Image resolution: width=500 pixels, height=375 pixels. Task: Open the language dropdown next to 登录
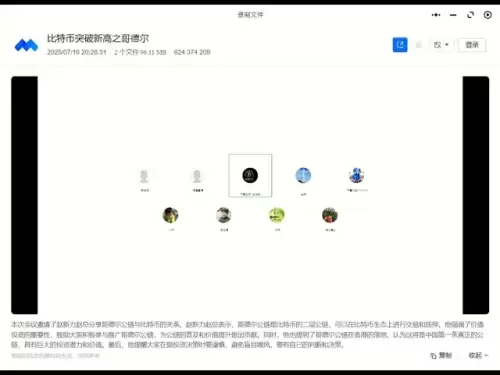(441, 45)
